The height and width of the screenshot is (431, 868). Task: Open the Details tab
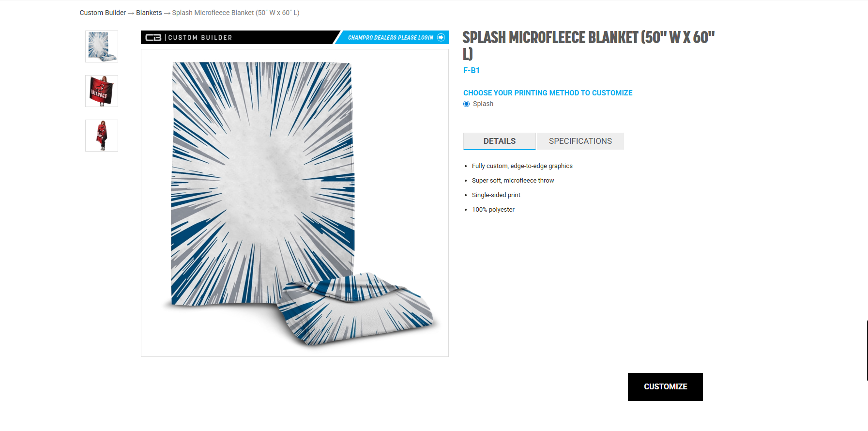(x=500, y=141)
